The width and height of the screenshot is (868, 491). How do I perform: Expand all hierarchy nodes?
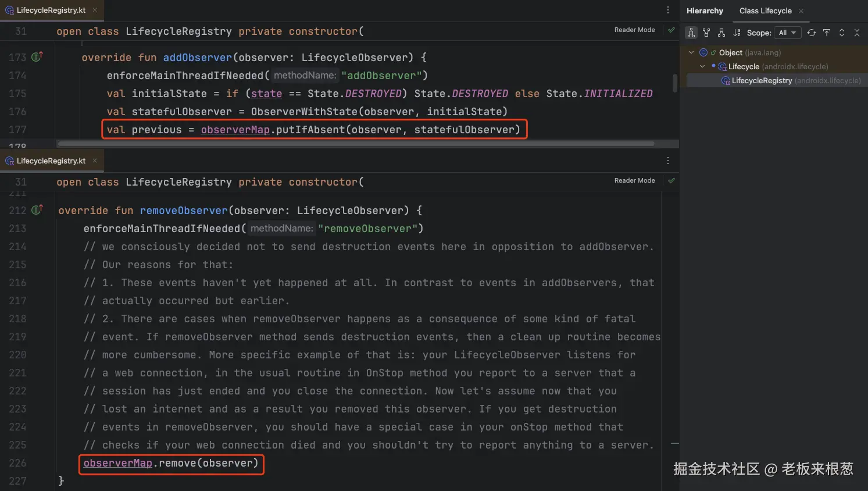click(842, 33)
